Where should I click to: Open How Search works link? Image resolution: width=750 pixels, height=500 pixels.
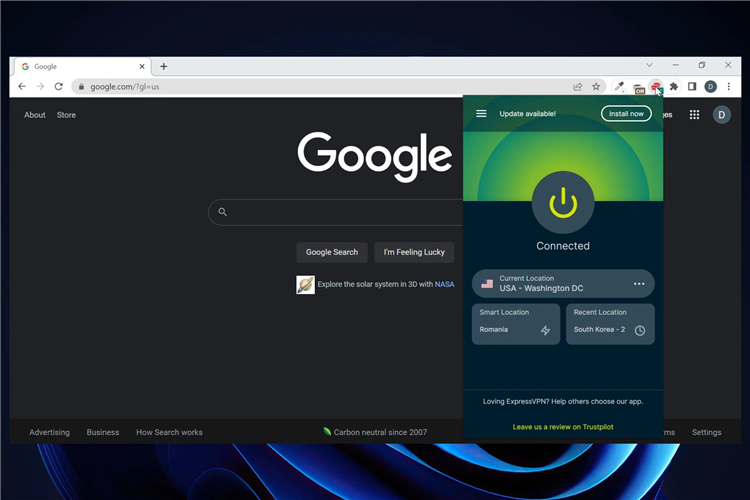click(169, 432)
